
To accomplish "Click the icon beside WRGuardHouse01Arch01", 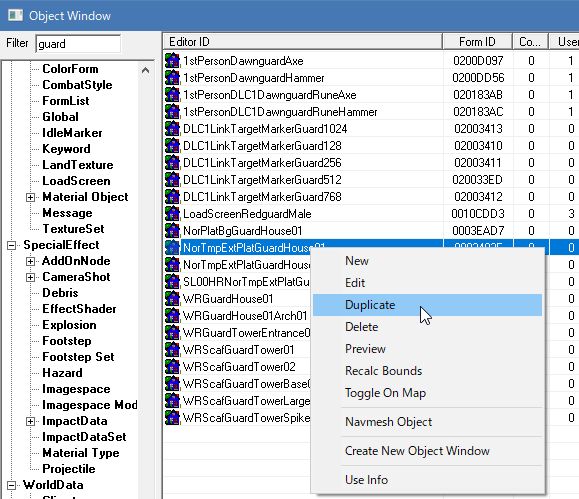I will (172, 315).
